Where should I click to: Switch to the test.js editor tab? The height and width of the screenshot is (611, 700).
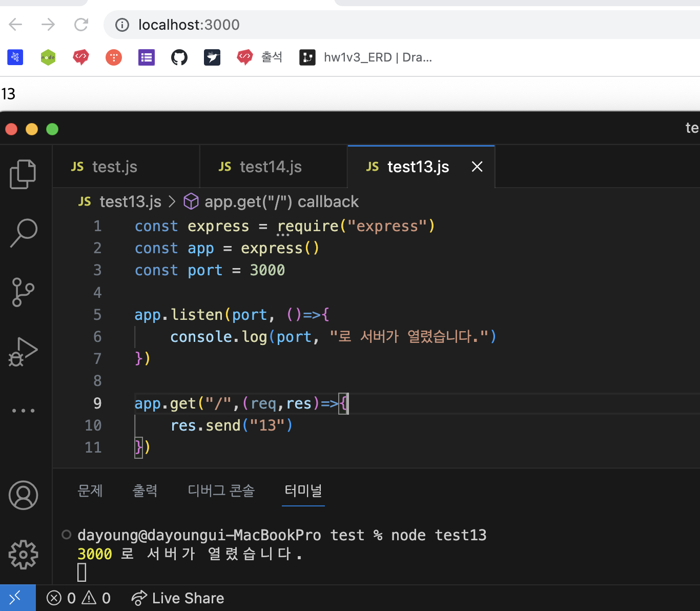tap(126, 167)
